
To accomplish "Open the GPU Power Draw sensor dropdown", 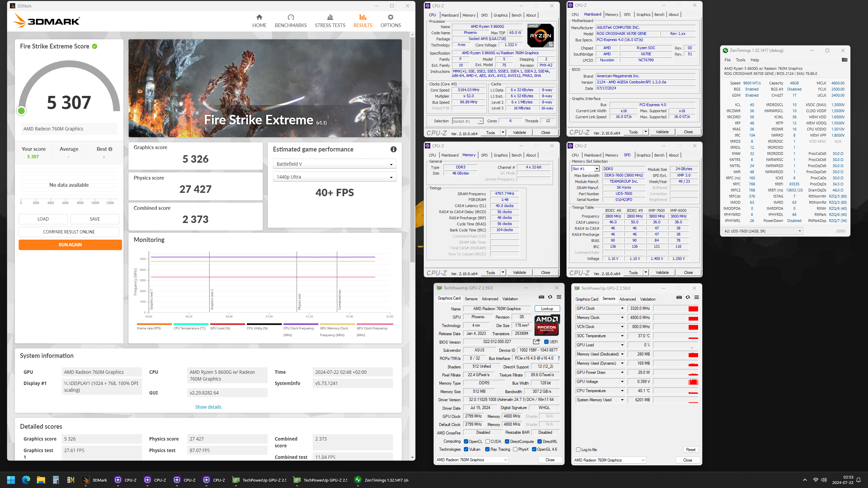I will coord(622,372).
